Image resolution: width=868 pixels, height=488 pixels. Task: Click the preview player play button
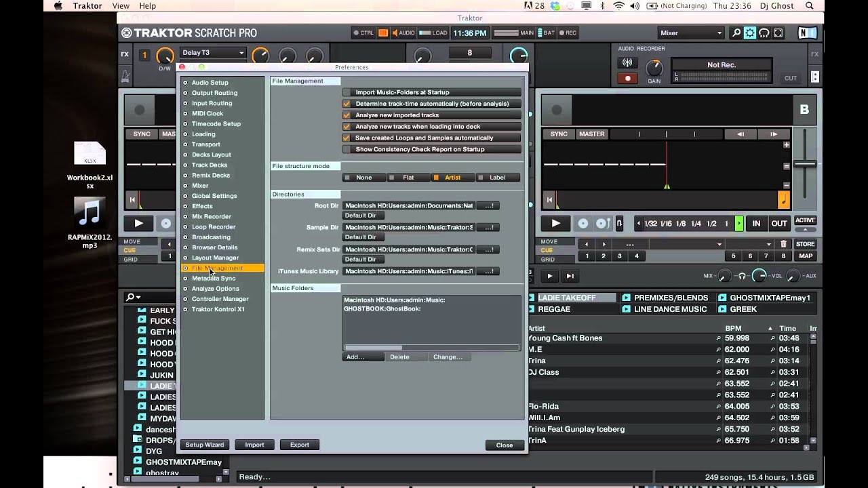point(550,276)
